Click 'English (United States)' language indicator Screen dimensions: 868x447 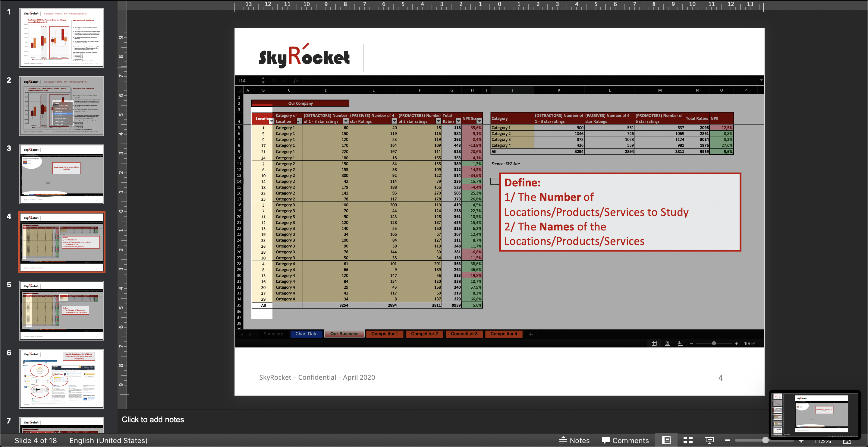(x=108, y=440)
